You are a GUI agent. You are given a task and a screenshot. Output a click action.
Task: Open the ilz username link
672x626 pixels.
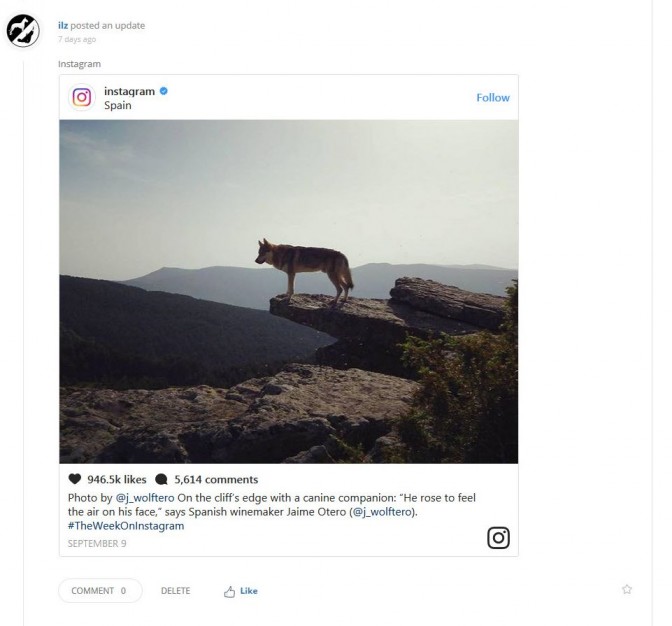(63, 25)
